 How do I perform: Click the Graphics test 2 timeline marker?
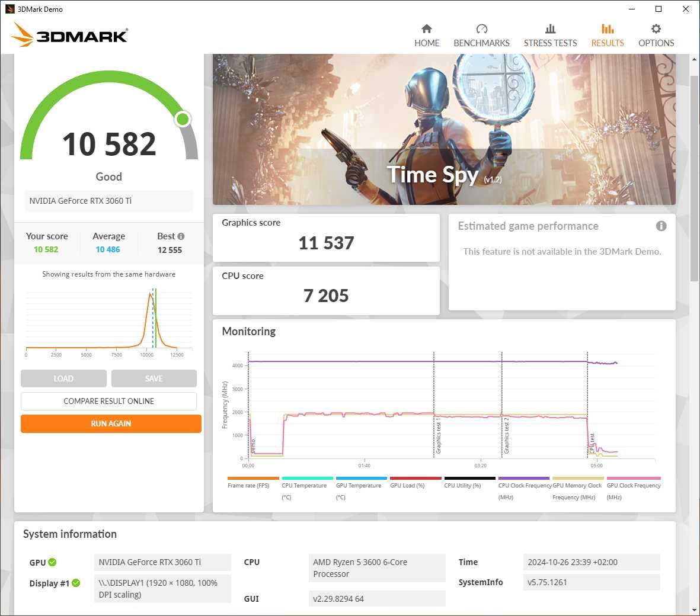pos(502,405)
